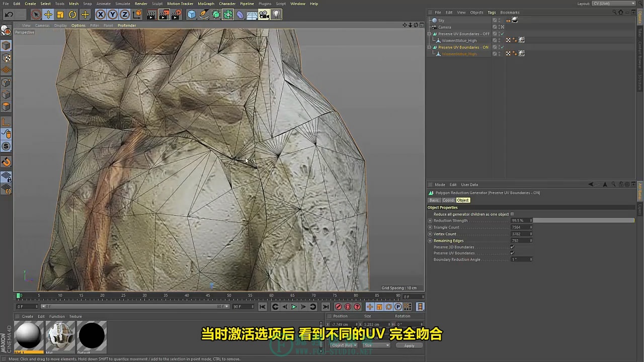Enable Reduce all generator children as one object
Screen dimensions: 644x362
pyautogui.click(x=512, y=214)
